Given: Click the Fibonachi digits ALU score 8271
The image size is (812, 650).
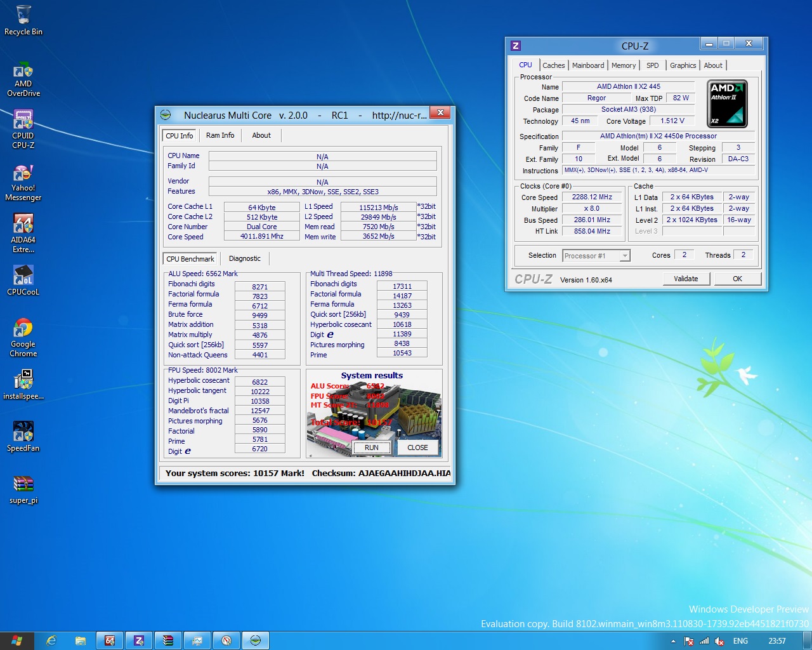Looking at the screenshot, I should coord(260,287).
